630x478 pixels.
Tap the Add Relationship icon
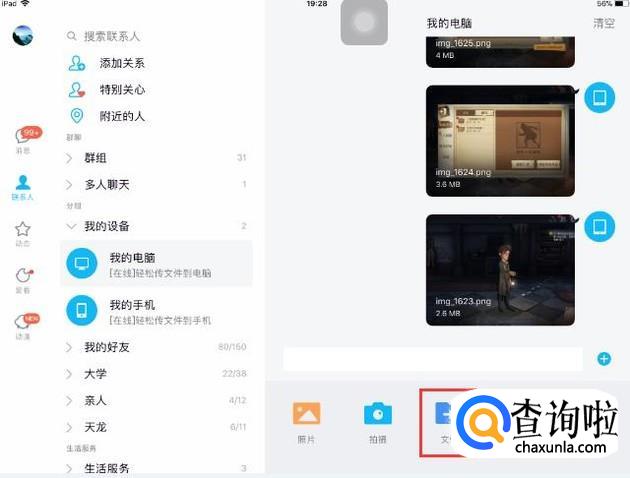[x=77, y=63]
